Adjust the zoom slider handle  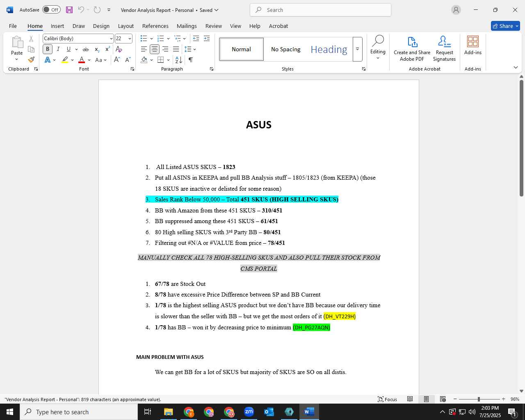click(x=479, y=399)
